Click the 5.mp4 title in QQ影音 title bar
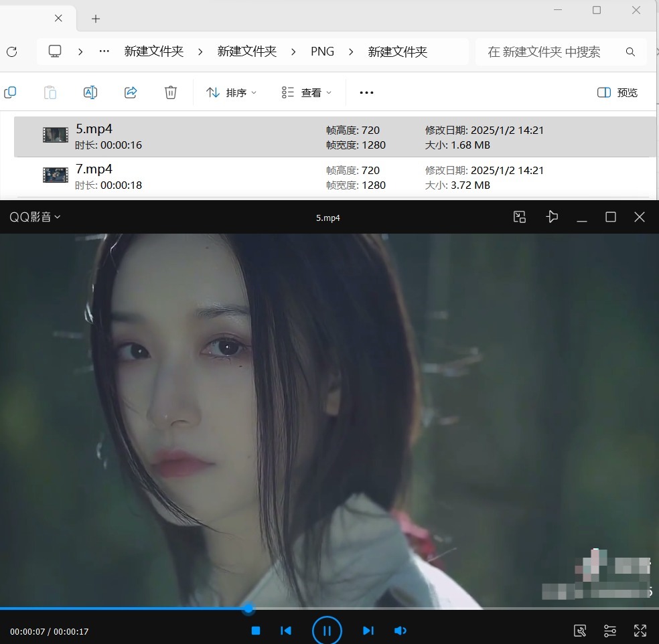Image resolution: width=659 pixels, height=644 pixels. point(327,218)
